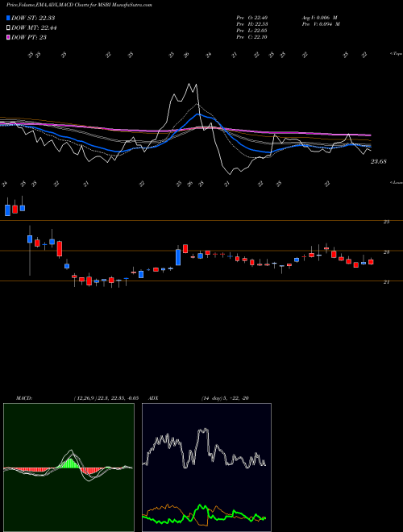
Task: Click the 'ADX' panel heading
Action: [153, 398]
